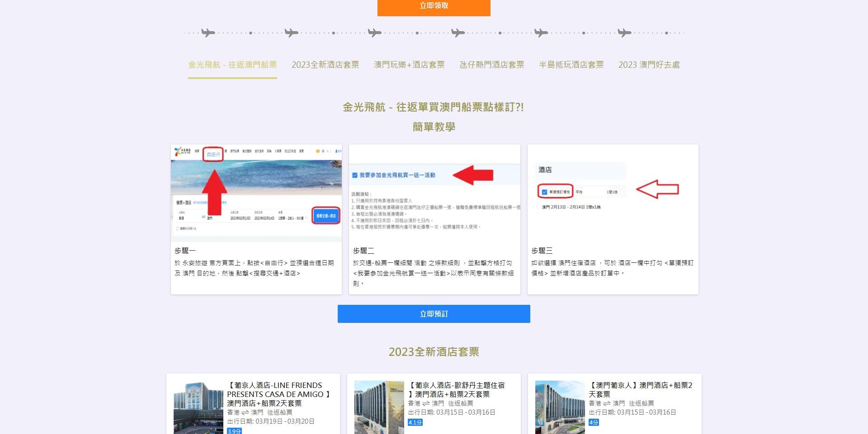Click the blue 立即預訂 button
Screen dimensions: 868x434
(434, 314)
